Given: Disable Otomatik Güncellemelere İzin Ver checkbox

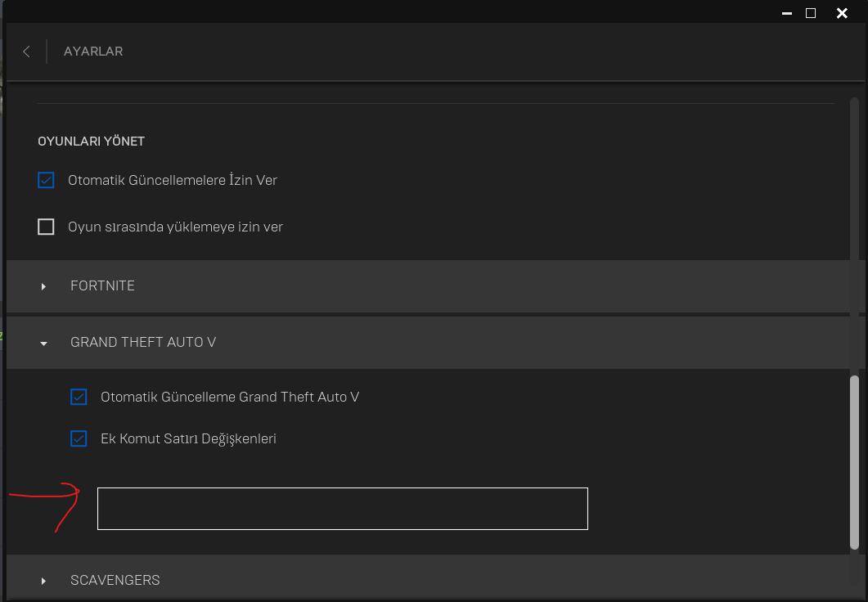Looking at the screenshot, I should tap(46, 180).
